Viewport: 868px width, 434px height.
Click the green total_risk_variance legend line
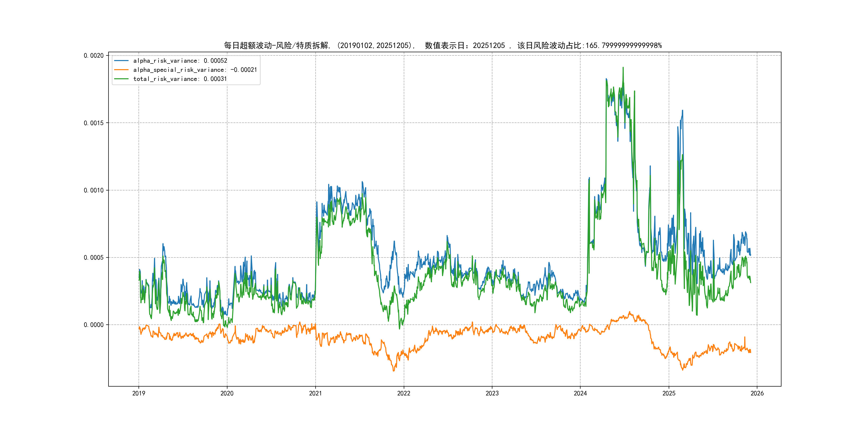point(121,79)
